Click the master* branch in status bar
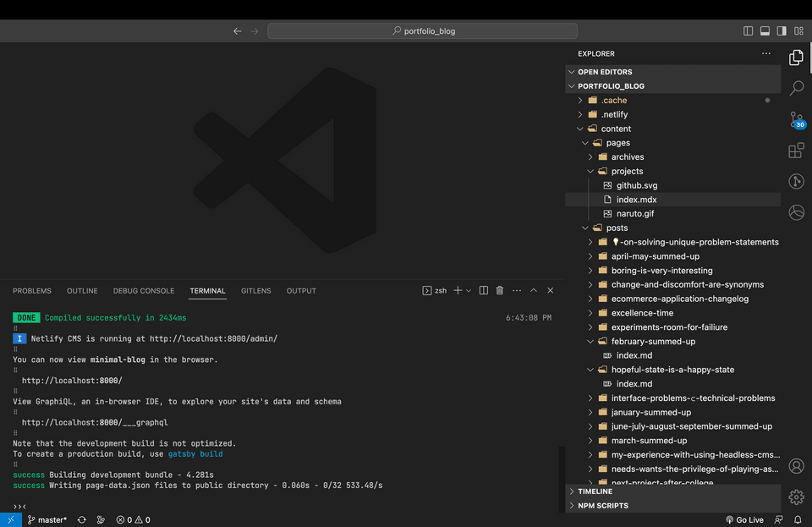This screenshot has height=527, width=812. pos(47,519)
